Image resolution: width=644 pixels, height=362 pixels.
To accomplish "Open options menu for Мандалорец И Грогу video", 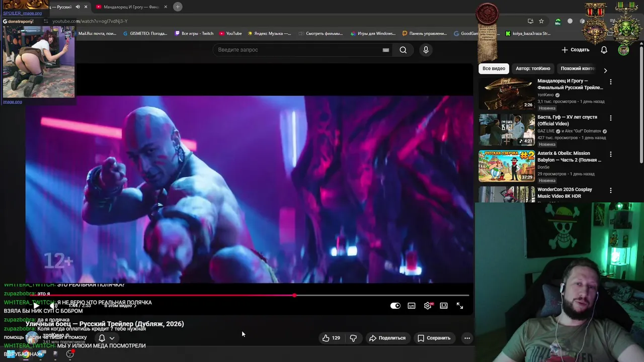I will [x=611, y=81].
